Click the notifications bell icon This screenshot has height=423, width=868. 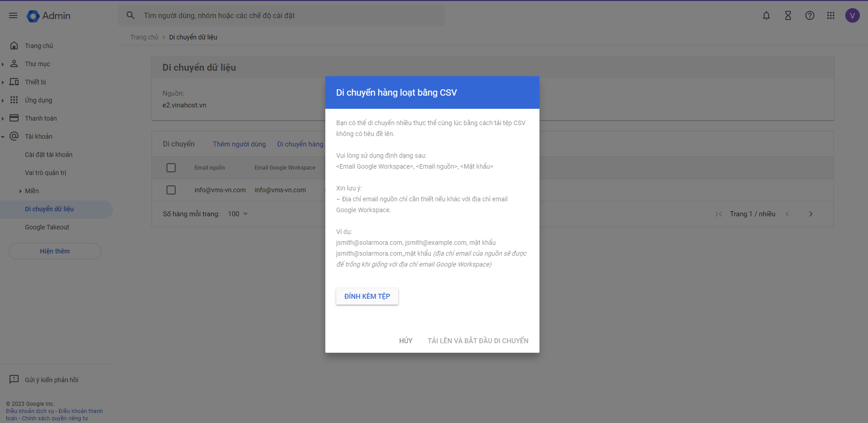[x=766, y=15]
